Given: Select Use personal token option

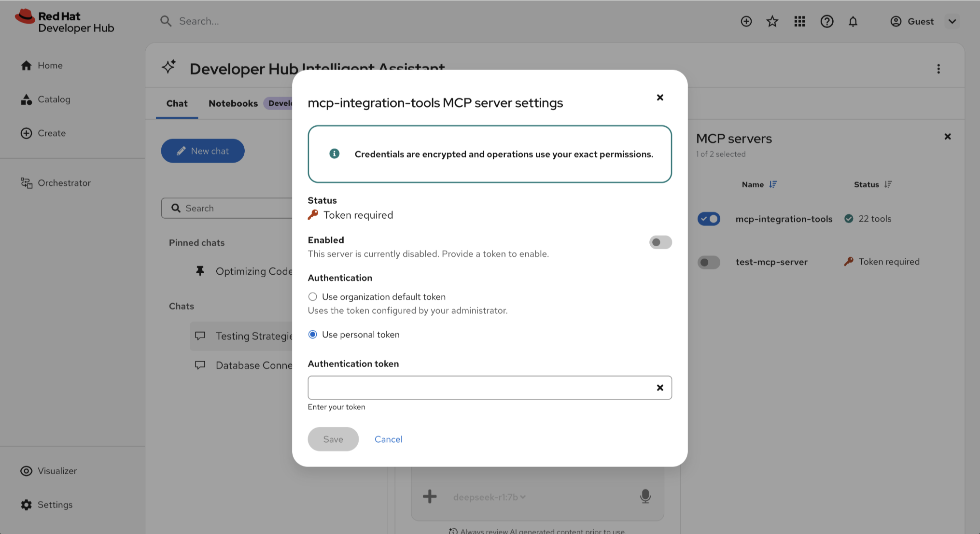Looking at the screenshot, I should click(x=313, y=334).
